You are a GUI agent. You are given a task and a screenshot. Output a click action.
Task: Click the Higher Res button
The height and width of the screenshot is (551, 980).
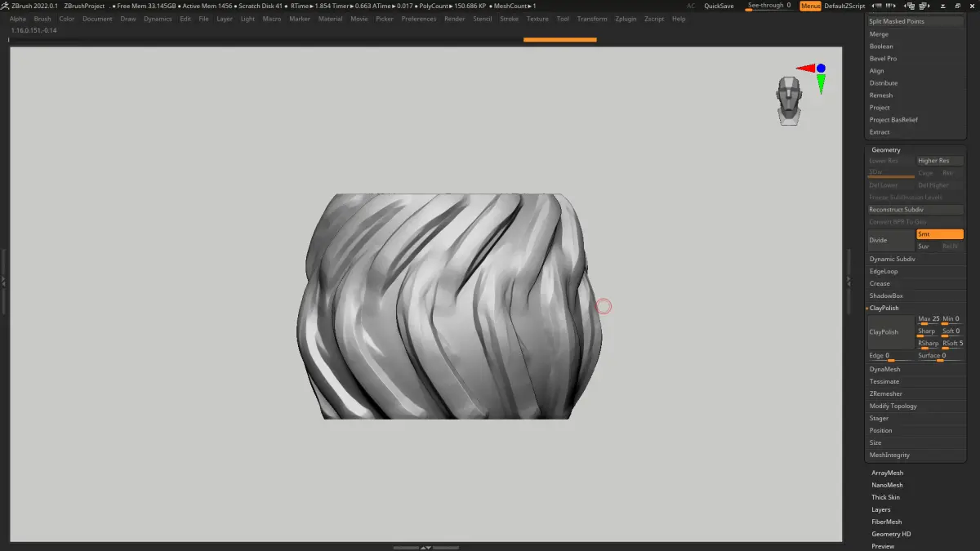940,161
